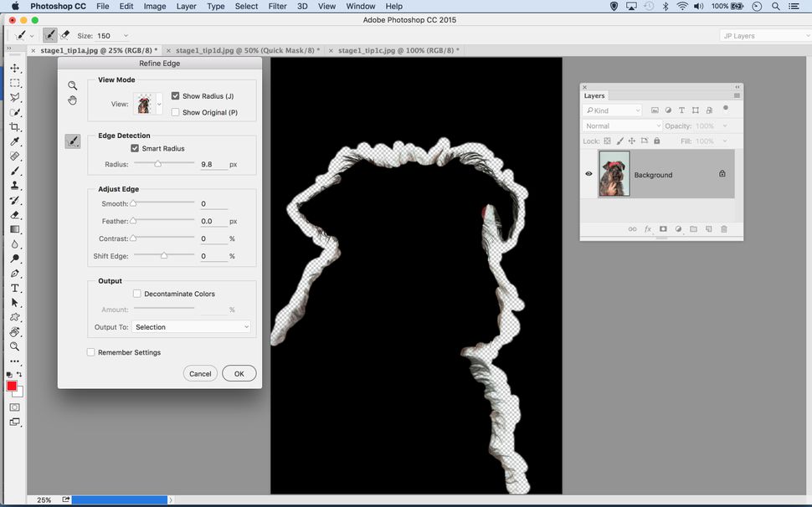The width and height of the screenshot is (812, 507).
Task: Switch to the stage1_tip1d.jpg tab
Action: [x=243, y=50]
